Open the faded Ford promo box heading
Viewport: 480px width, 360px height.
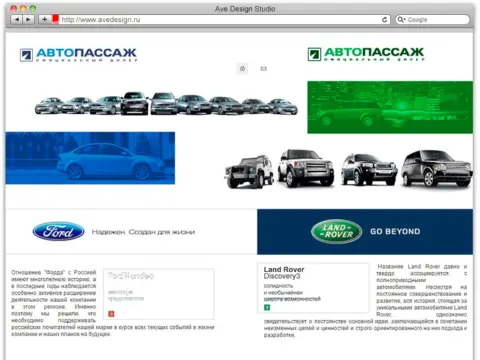(x=131, y=276)
